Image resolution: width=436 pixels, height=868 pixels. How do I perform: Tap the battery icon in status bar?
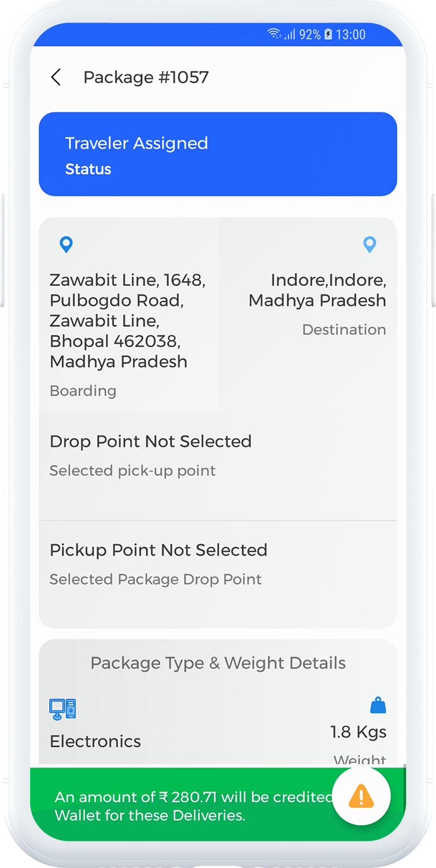(x=328, y=35)
